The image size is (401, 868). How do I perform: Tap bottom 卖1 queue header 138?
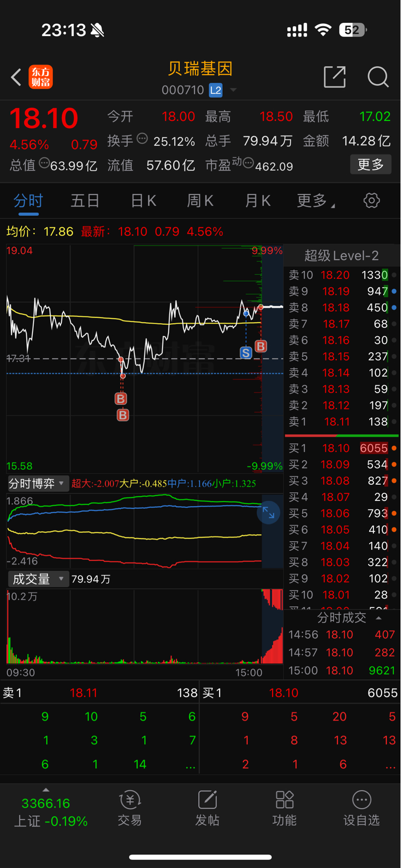[x=100, y=693]
